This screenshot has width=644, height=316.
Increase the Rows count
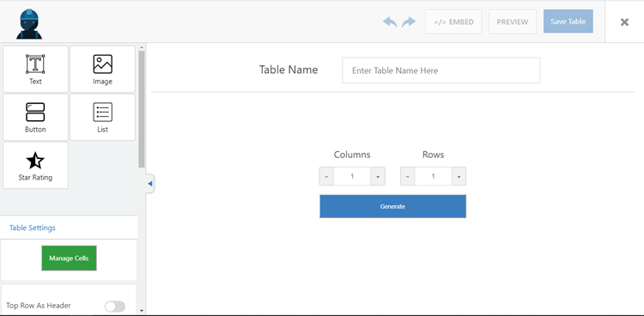pyautogui.click(x=459, y=176)
